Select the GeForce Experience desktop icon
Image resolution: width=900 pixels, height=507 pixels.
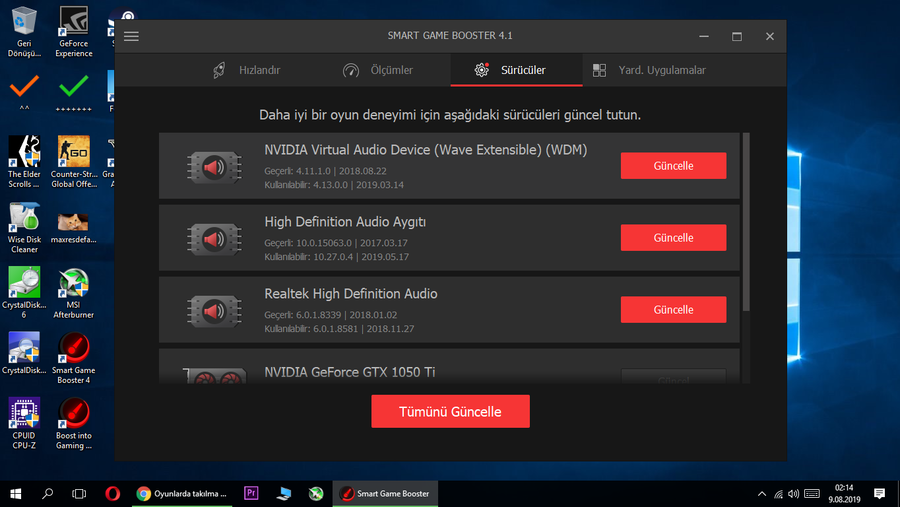tap(73, 32)
